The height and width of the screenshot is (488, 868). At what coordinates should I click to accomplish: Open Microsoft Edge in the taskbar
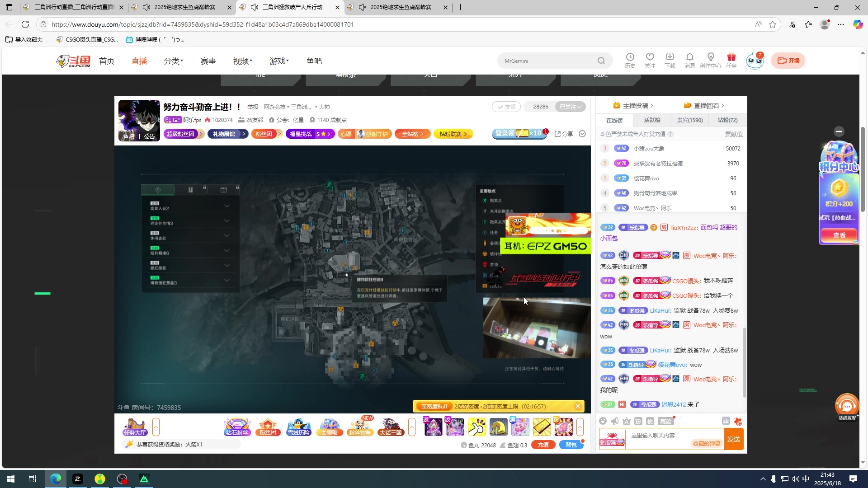click(x=56, y=479)
